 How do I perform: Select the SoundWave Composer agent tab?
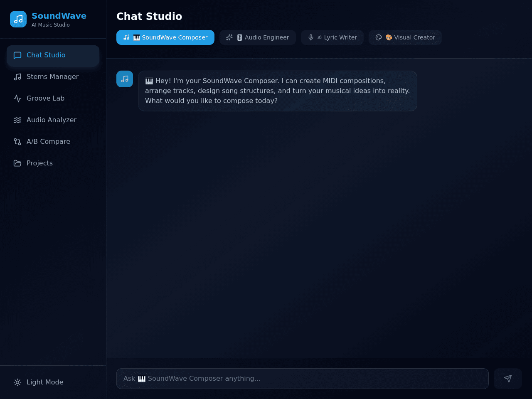tap(165, 37)
